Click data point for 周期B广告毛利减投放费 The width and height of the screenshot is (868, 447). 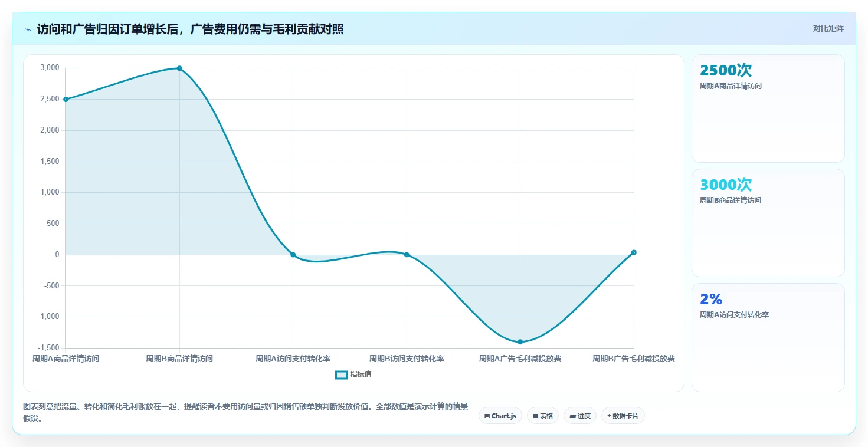(x=634, y=252)
